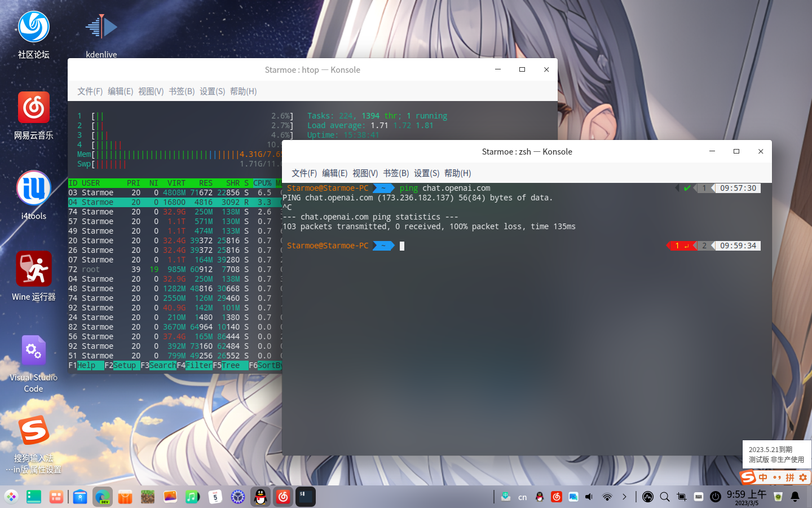Click the green show-desktop dock icon
The width and height of the screenshot is (812, 508).
[x=34, y=497]
